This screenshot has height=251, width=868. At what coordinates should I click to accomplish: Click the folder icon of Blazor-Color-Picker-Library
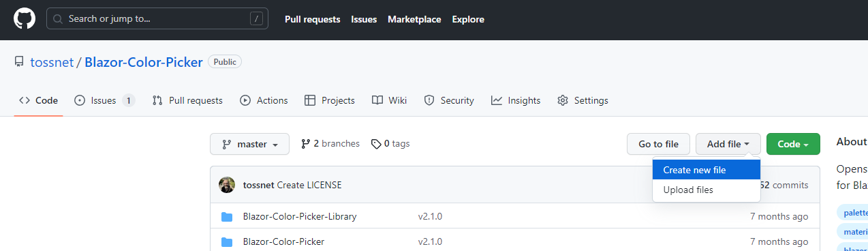point(227,217)
